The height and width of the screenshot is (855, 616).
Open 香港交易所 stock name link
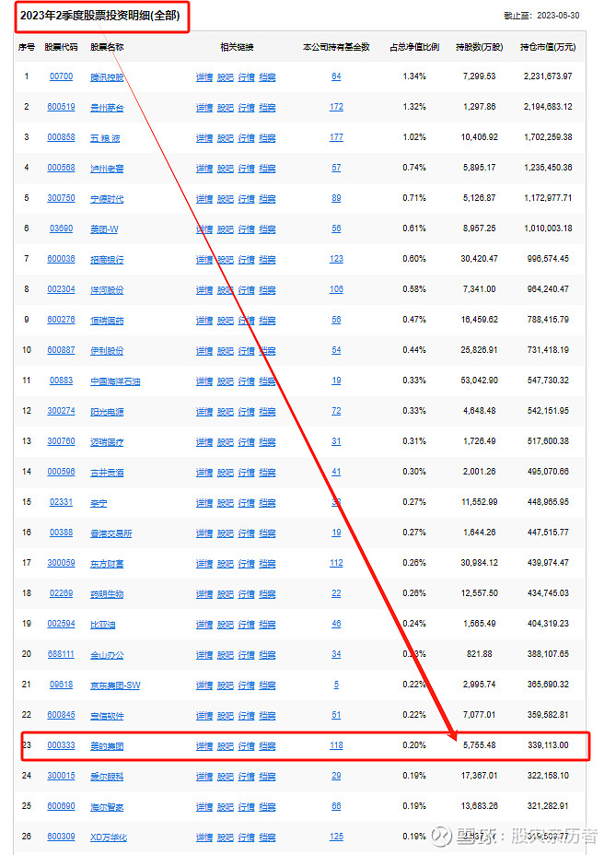point(111,533)
